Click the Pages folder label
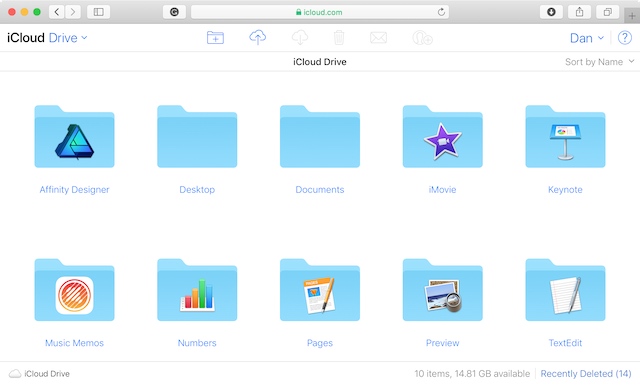 click(x=320, y=343)
